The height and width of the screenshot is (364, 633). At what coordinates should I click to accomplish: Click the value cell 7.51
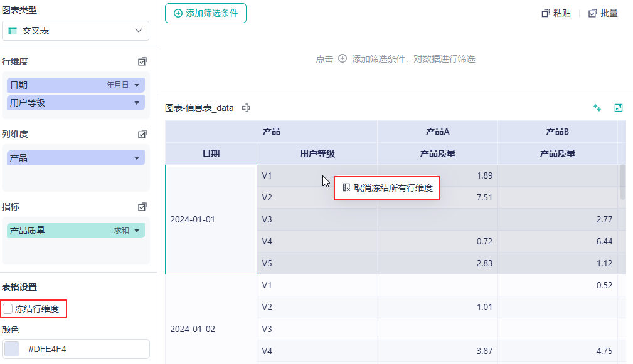[x=438, y=197]
